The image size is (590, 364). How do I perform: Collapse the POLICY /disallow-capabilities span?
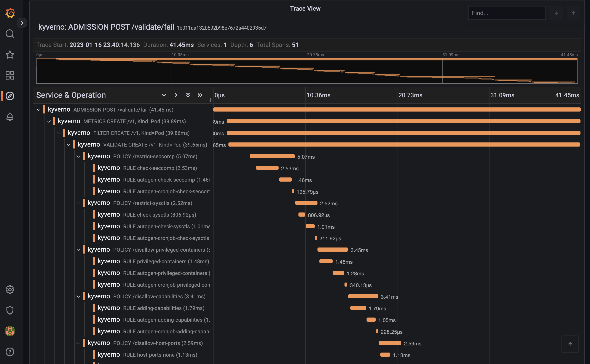click(x=78, y=297)
